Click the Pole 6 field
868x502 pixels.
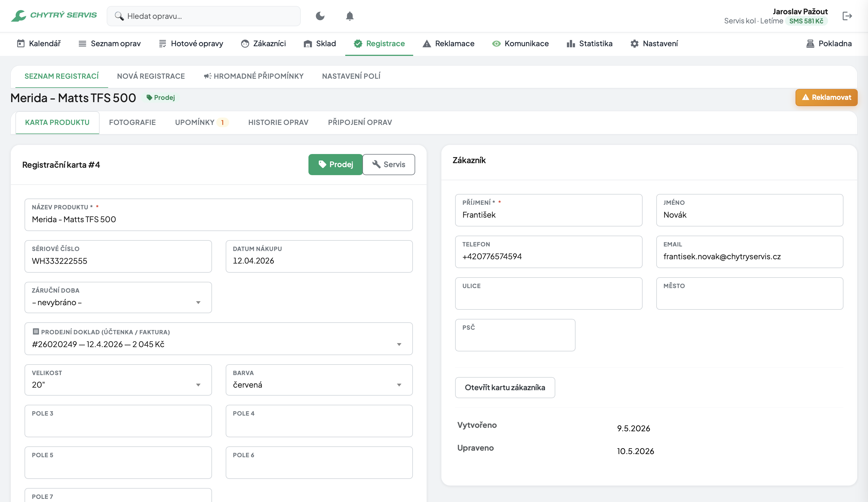tap(319, 463)
